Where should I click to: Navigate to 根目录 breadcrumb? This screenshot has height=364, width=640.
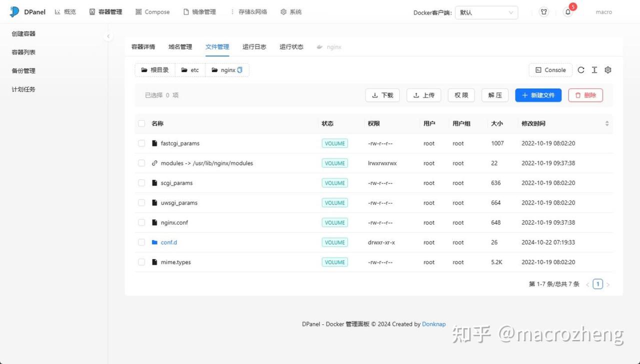[155, 70]
